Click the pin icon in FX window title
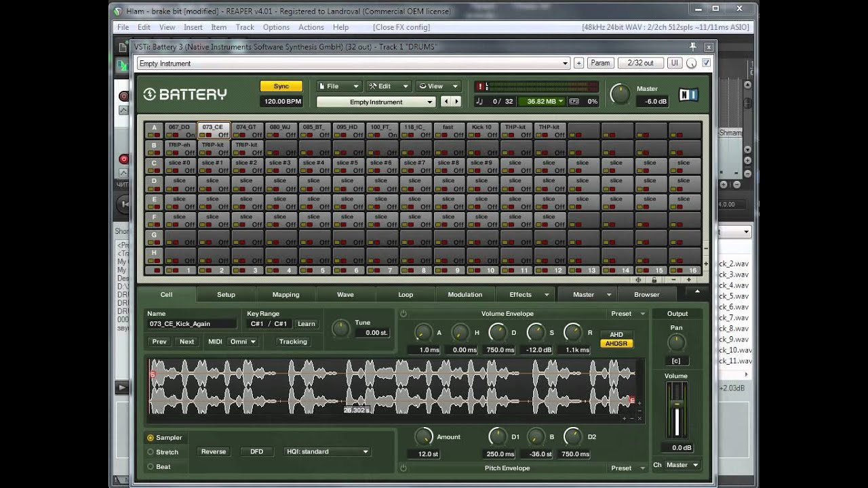Screen dimensions: 868x488 693,47
